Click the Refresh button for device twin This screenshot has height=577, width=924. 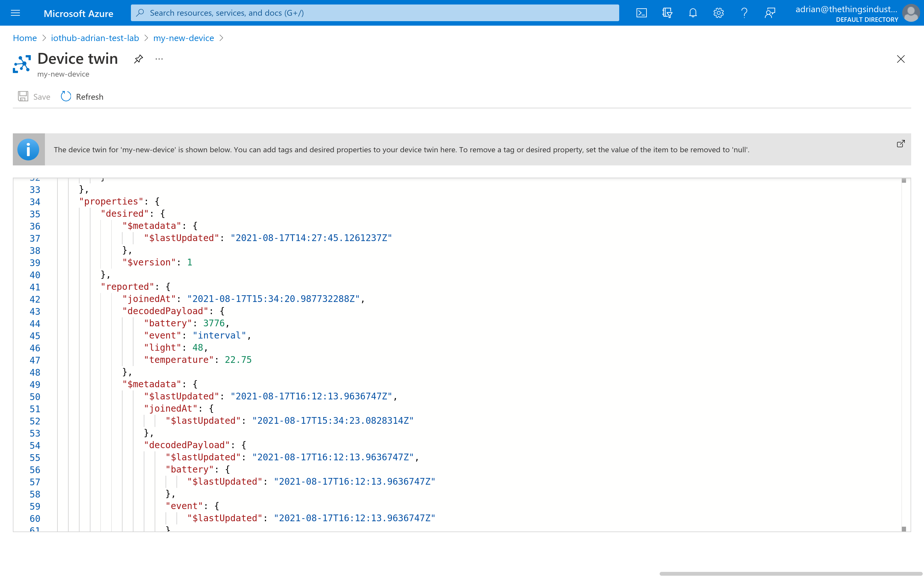pos(82,96)
